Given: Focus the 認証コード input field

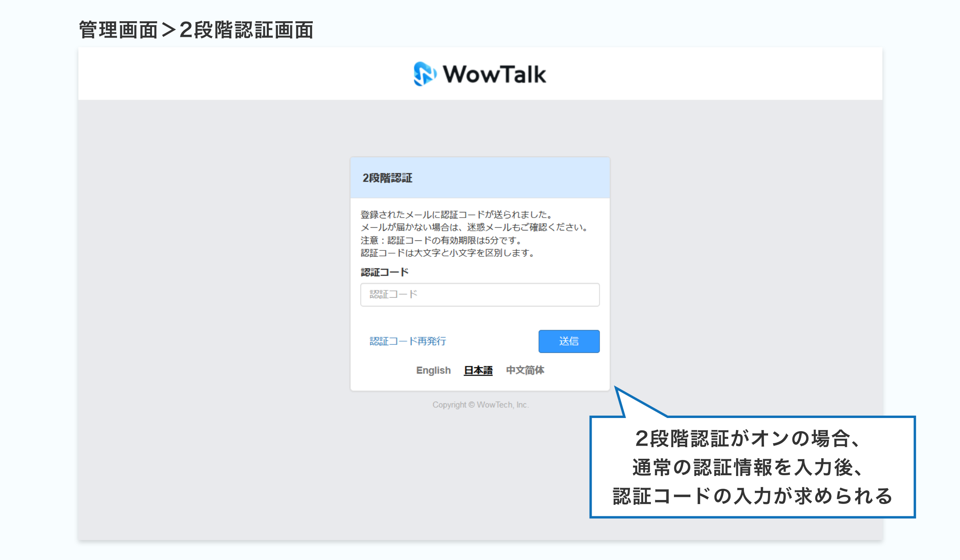Looking at the screenshot, I should click(x=480, y=295).
